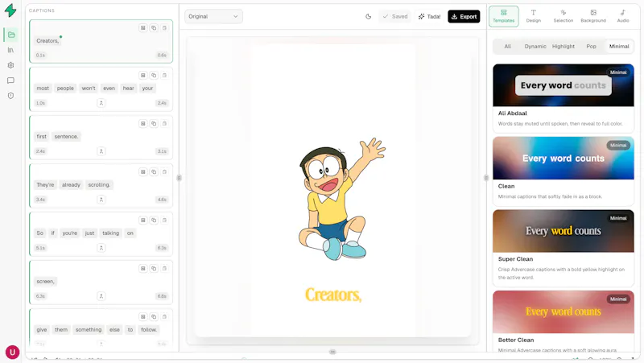This screenshot has height=363, width=644.
Task: Open the shield privacy icon
Action: 10,96
